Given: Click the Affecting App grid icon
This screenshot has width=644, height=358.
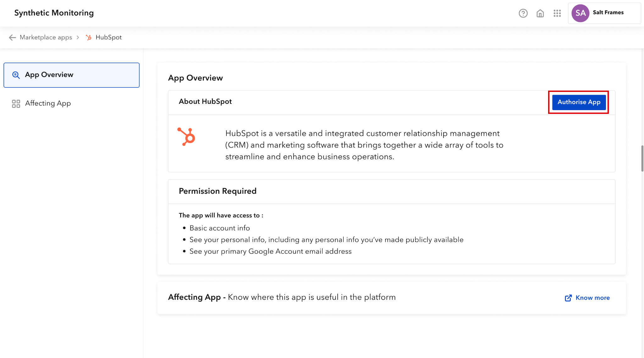Looking at the screenshot, I should pos(16,103).
